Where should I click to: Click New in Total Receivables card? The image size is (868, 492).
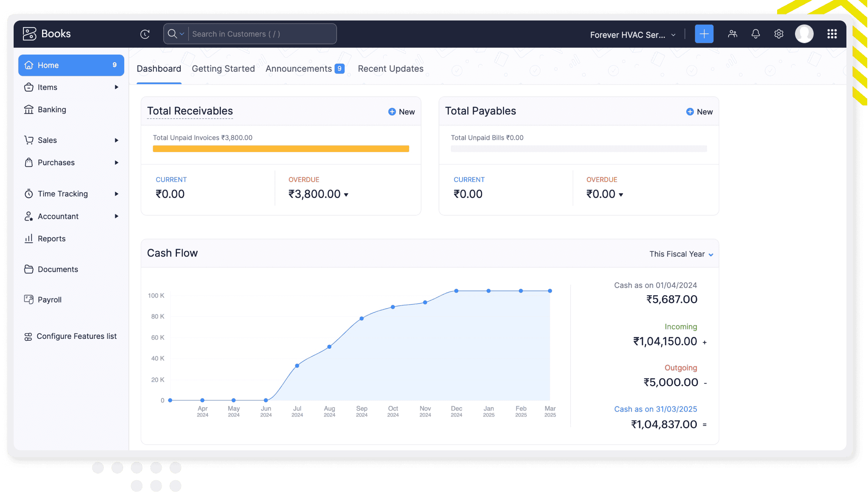[401, 112]
